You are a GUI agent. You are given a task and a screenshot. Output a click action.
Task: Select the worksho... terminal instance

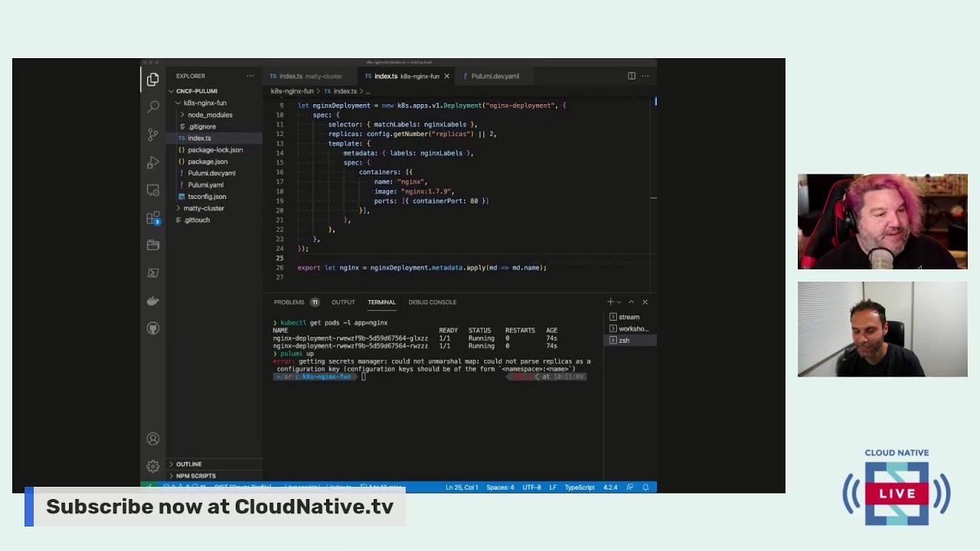(630, 328)
